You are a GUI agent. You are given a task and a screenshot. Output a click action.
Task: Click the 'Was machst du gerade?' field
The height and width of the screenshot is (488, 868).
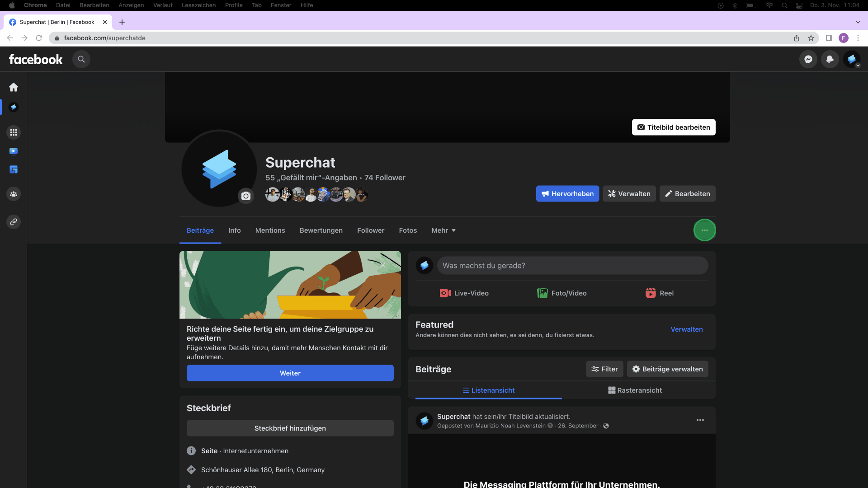click(x=572, y=266)
